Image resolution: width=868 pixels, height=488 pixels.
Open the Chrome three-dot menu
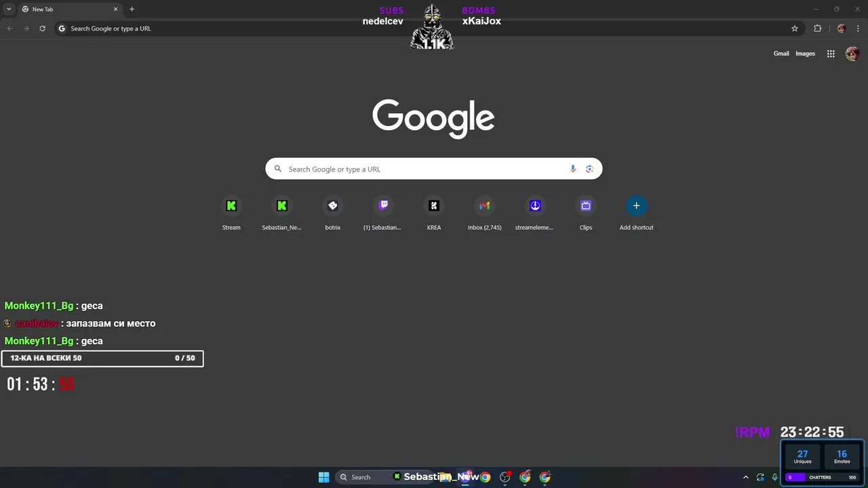[857, 28]
